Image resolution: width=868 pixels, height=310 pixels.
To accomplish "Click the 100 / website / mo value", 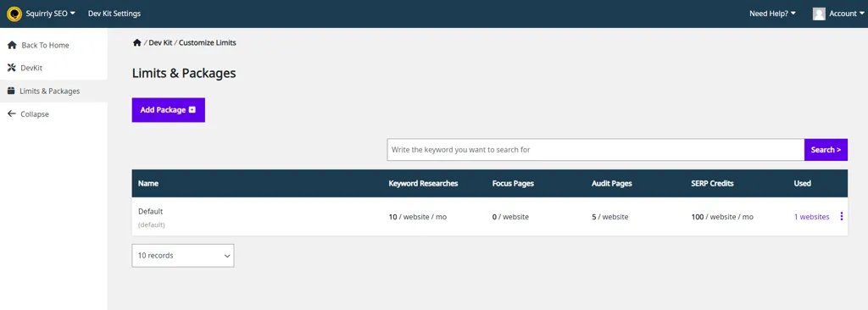I will (722, 217).
